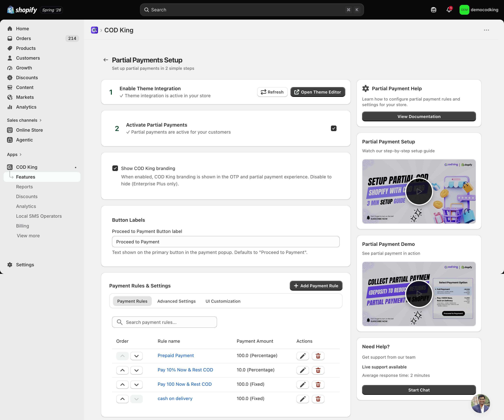Move Pay 10% Now & Rest COD up

point(122,371)
